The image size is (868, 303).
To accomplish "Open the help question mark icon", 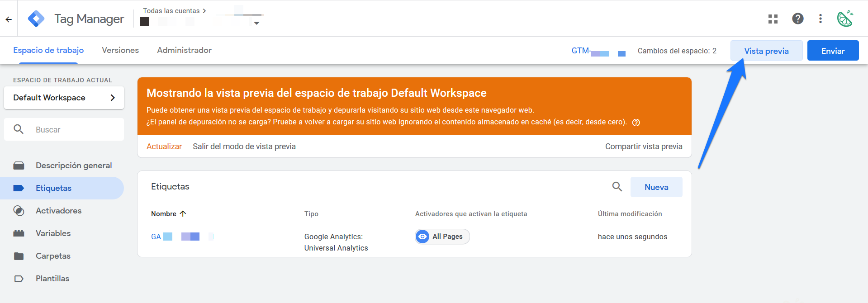I will [x=797, y=19].
